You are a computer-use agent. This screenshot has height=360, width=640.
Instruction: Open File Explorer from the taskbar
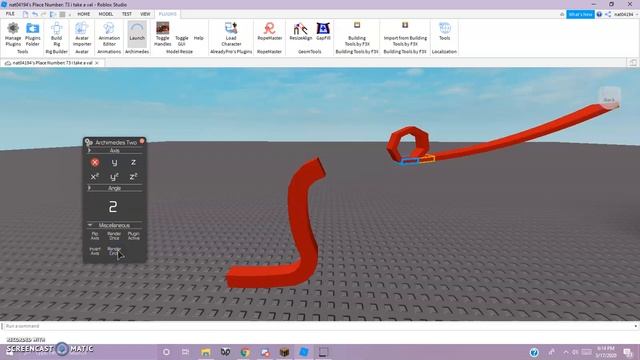pyautogui.click(x=206, y=352)
